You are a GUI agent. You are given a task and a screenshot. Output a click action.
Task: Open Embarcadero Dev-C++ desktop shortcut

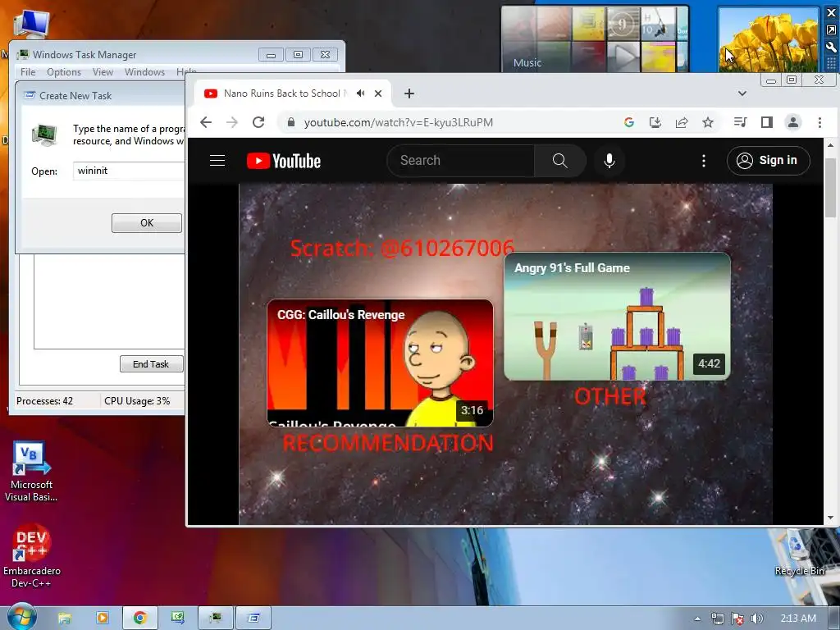pos(32,557)
